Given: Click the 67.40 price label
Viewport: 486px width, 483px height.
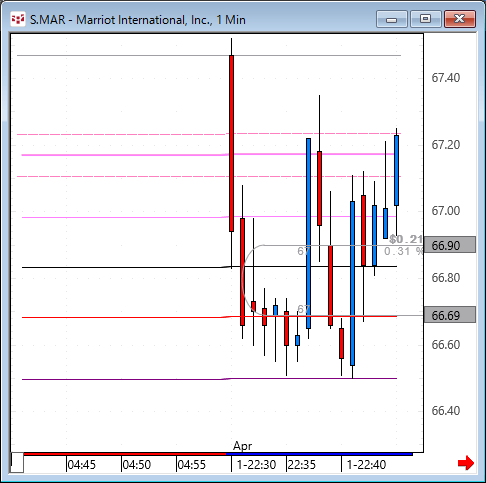Looking at the screenshot, I should coord(446,78).
